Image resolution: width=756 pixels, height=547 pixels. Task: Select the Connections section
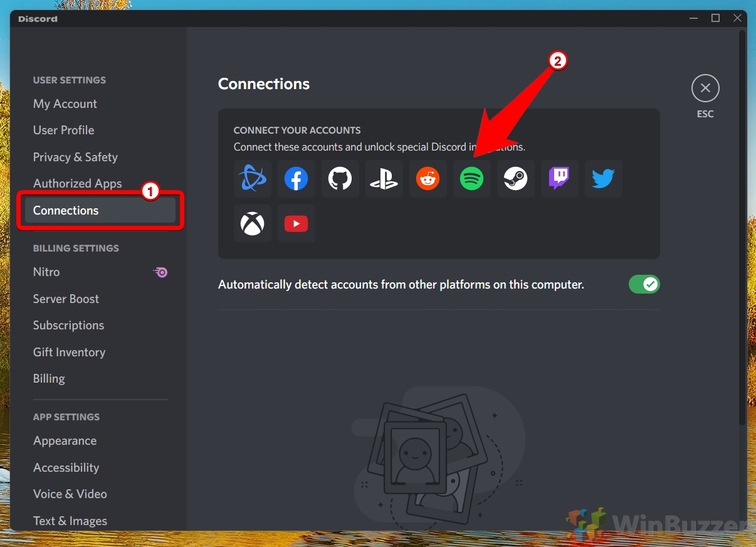100,211
